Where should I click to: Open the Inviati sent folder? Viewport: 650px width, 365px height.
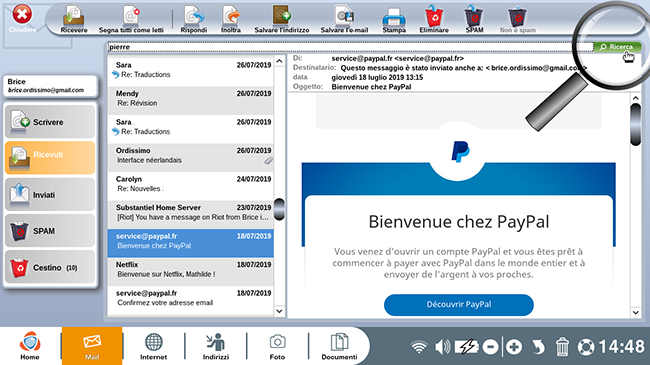50,195
